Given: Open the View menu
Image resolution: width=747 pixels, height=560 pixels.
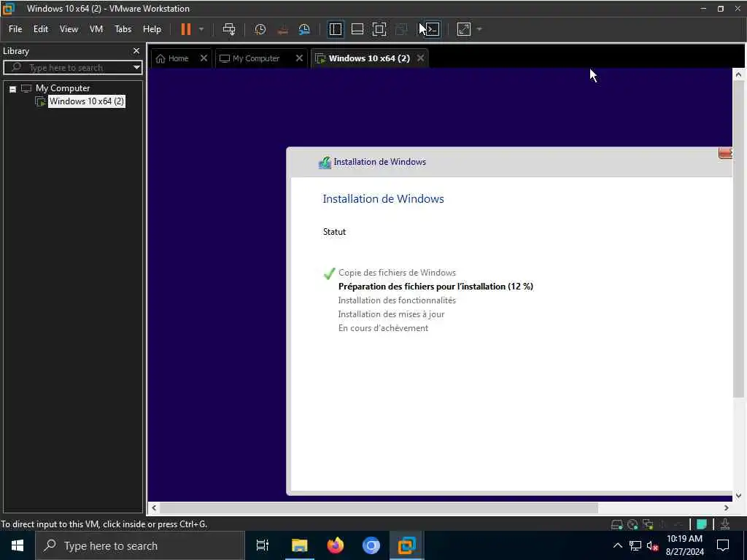Looking at the screenshot, I should [x=69, y=29].
